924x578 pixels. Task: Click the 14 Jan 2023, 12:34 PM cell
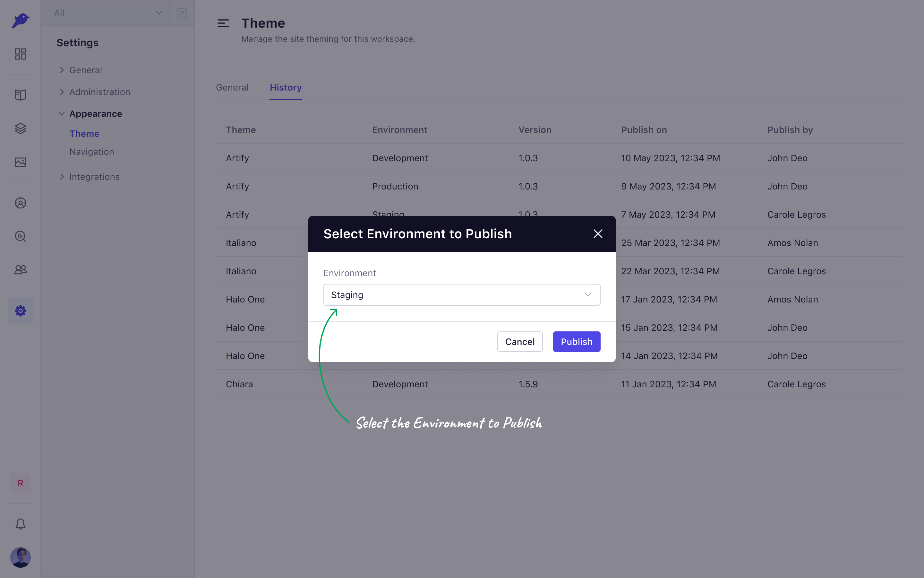[x=669, y=356]
